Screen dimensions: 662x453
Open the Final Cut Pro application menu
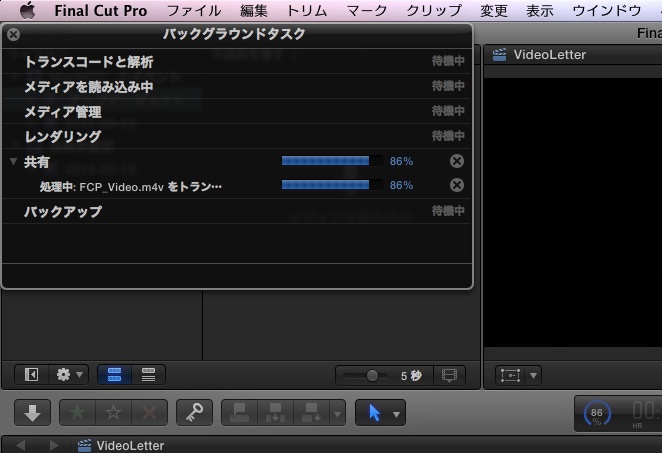[x=101, y=11]
